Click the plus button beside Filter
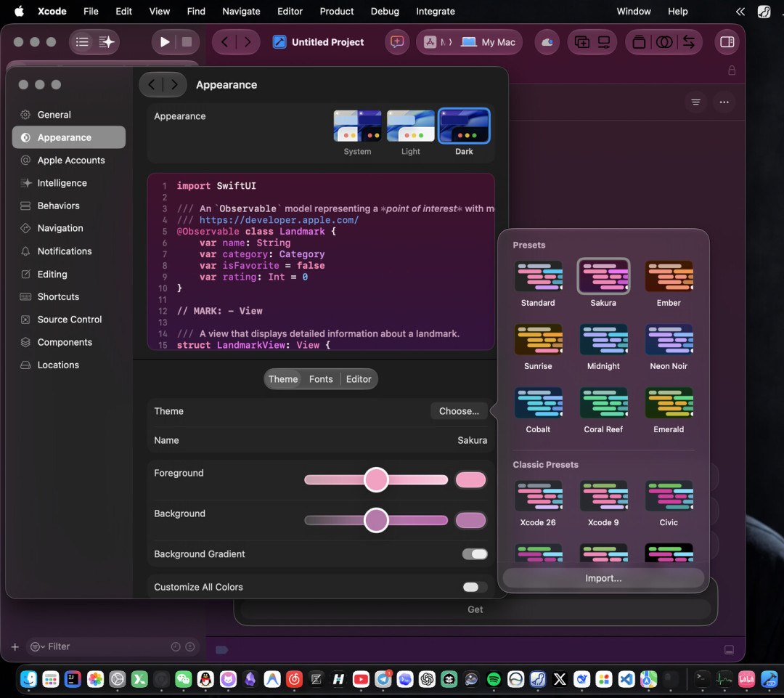784x698 pixels. click(x=15, y=646)
